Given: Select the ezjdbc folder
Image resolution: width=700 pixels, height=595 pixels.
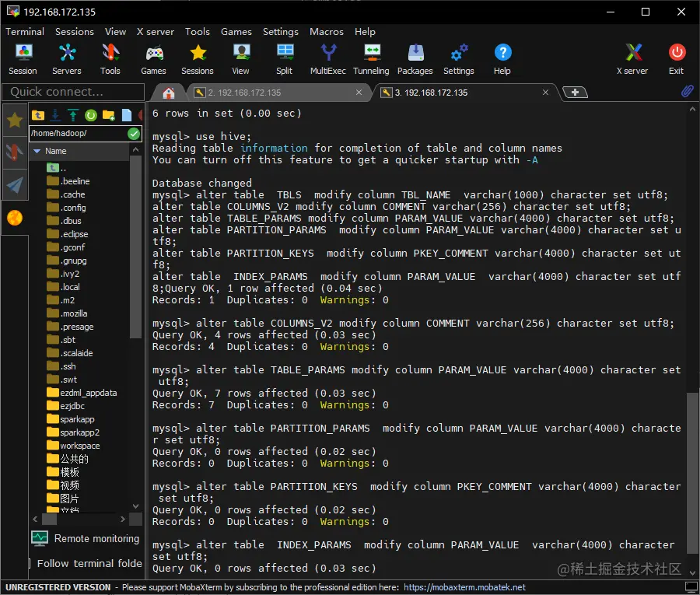Looking at the screenshot, I should click(65, 406).
